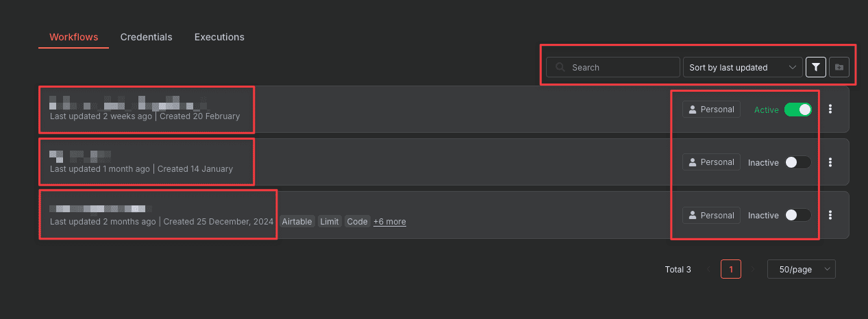This screenshot has width=868, height=319.
Task: Open the Sort by last updated dropdown
Action: [743, 67]
